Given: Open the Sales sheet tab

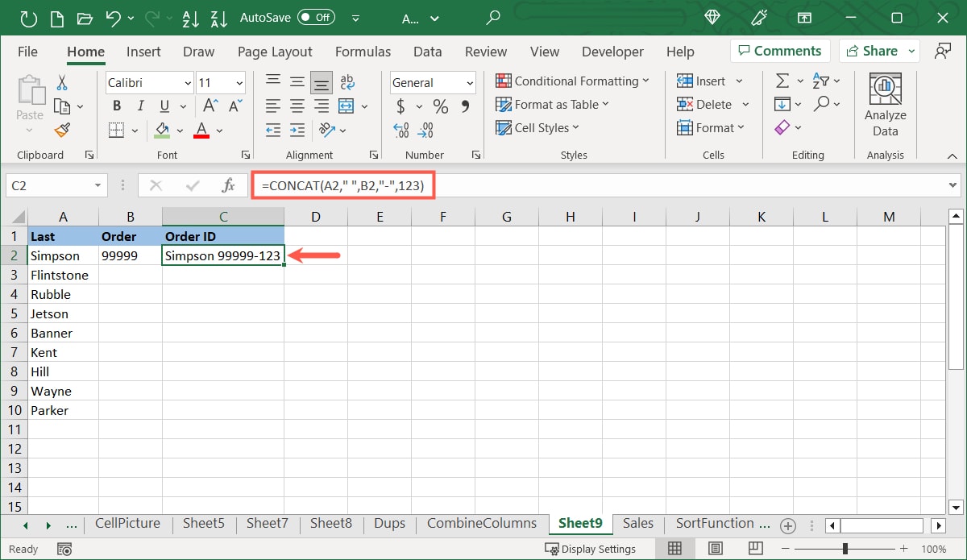Looking at the screenshot, I should [x=637, y=523].
